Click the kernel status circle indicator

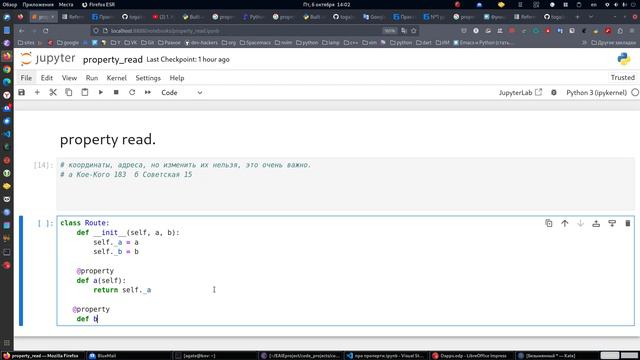[635, 93]
